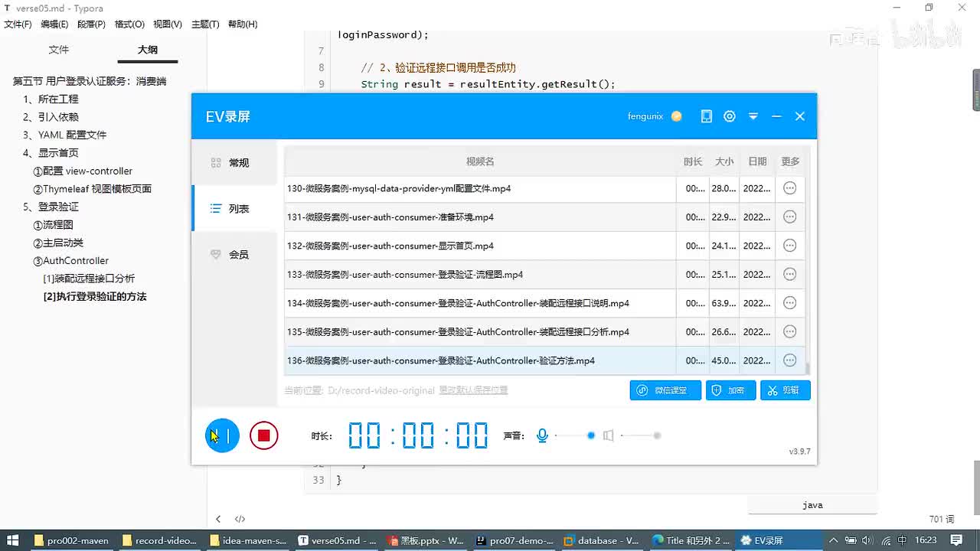Click the 日期 column header
This screenshot has height=551, width=980.
(757, 161)
